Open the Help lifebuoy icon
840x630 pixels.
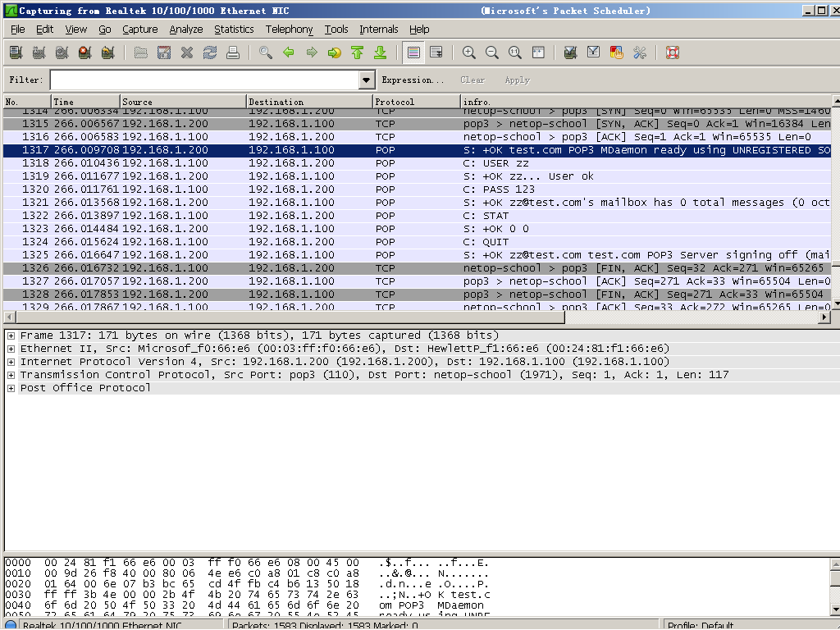click(673, 52)
